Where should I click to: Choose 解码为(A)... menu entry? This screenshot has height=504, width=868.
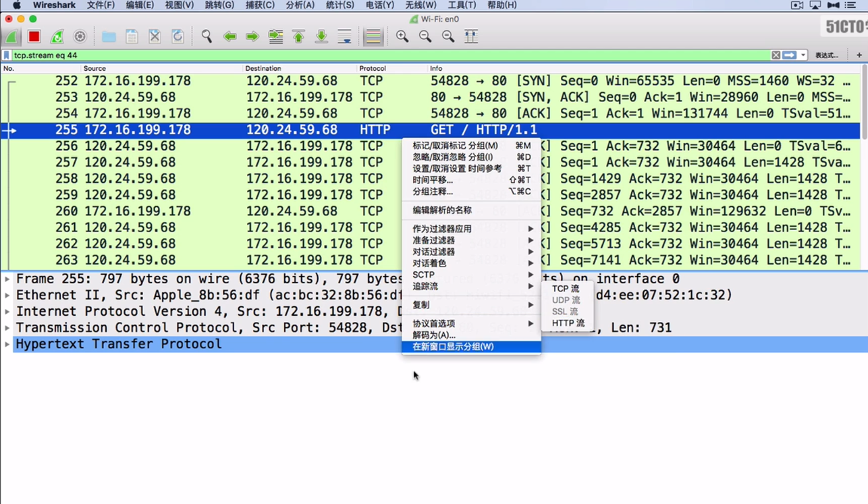[471, 335]
